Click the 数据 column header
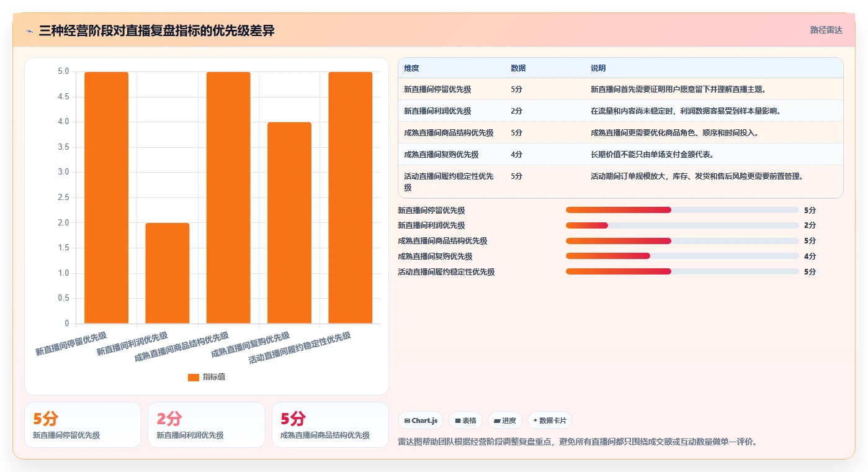Image resolution: width=868 pixels, height=472 pixels. pos(518,68)
